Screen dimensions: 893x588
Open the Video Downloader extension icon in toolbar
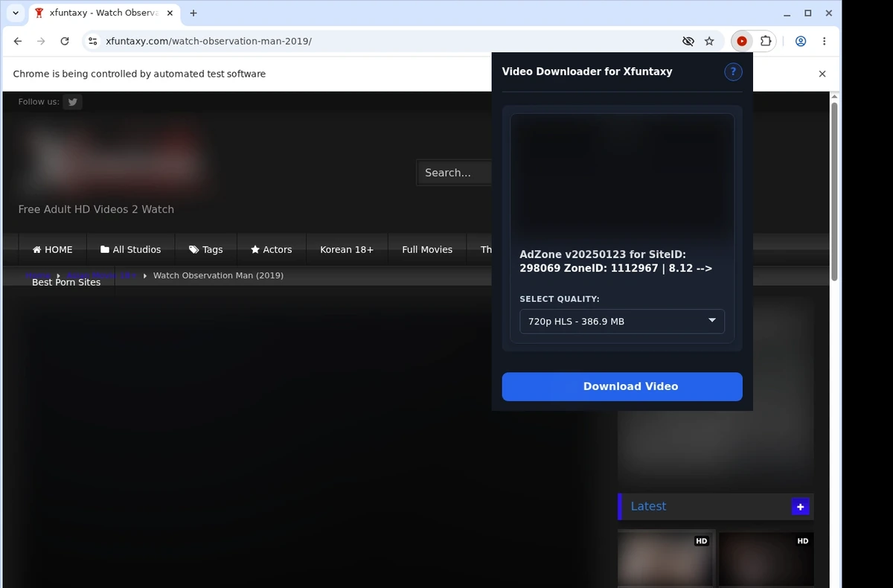742,42
